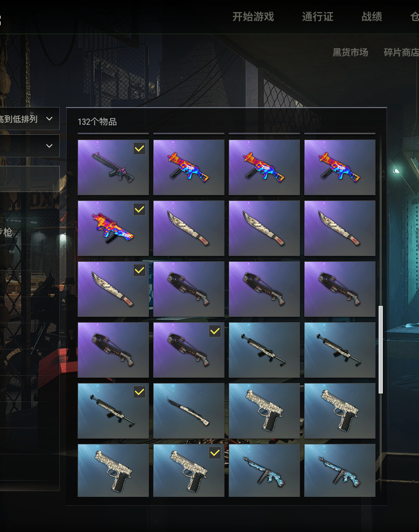419x532 pixels.
Task: Click the empty search field under the dropdowns
Action: 29,176
